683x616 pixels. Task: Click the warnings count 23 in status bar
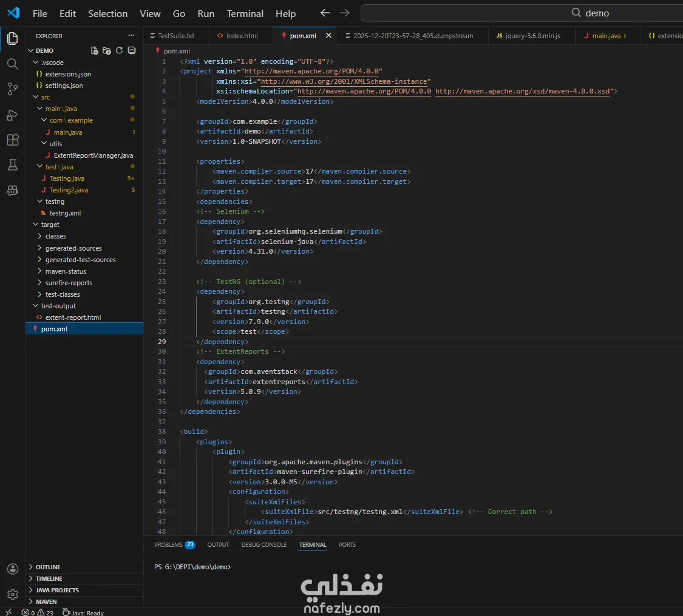point(46,612)
